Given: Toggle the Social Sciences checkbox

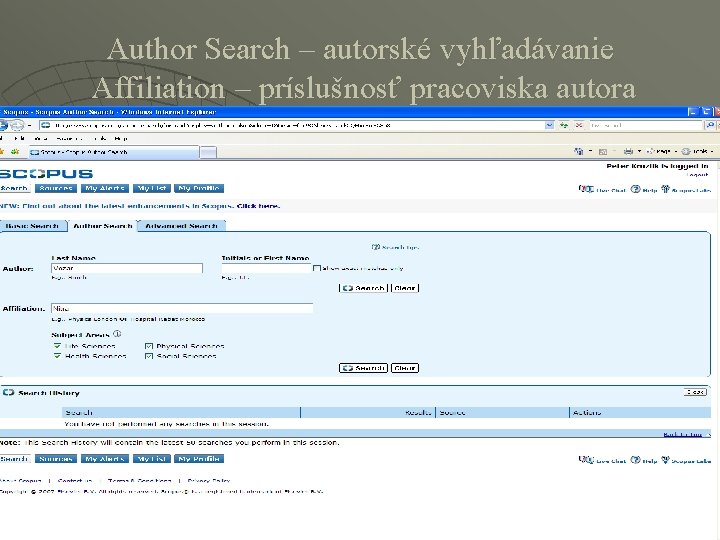Looking at the screenshot, I should (149, 356).
